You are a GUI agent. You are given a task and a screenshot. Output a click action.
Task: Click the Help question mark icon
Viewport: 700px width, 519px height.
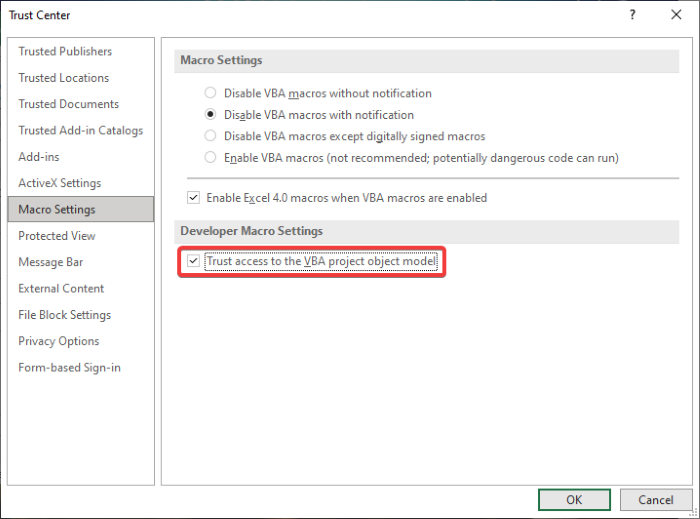click(632, 15)
